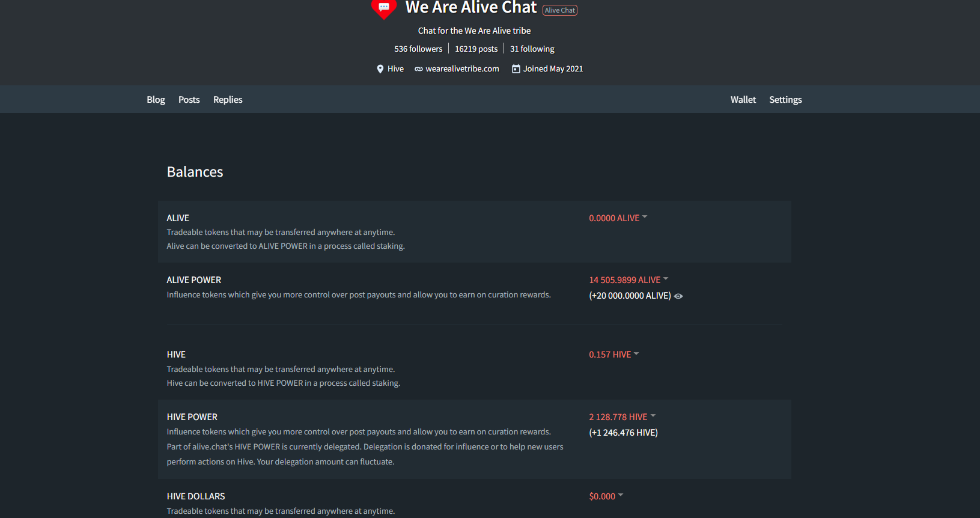Screen dimensions: 980x518
Task: Open the 2 128.778 HIVE power dropdown
Action: tap(622, 417)
